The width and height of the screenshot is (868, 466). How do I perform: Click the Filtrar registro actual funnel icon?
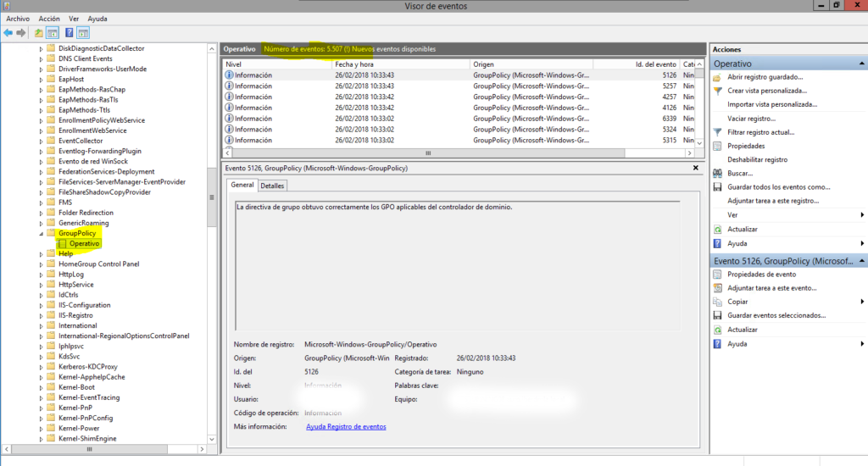(717, 132)
